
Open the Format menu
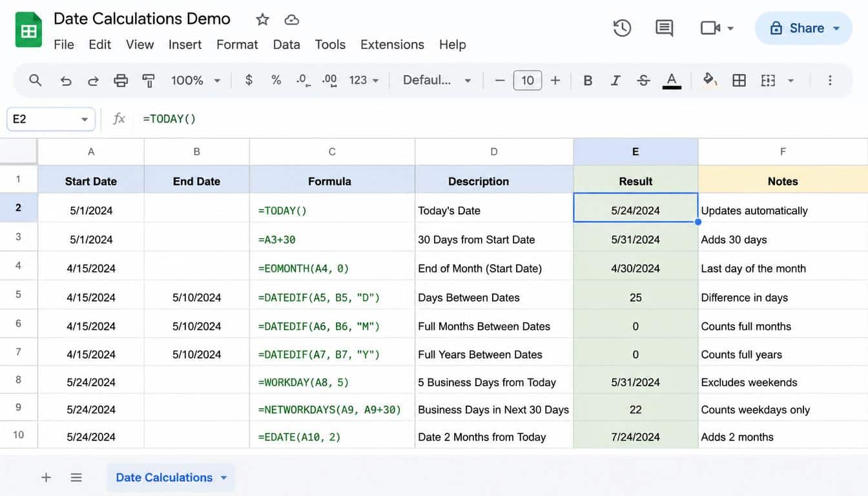pyautogui.click(x=237, y=45)
